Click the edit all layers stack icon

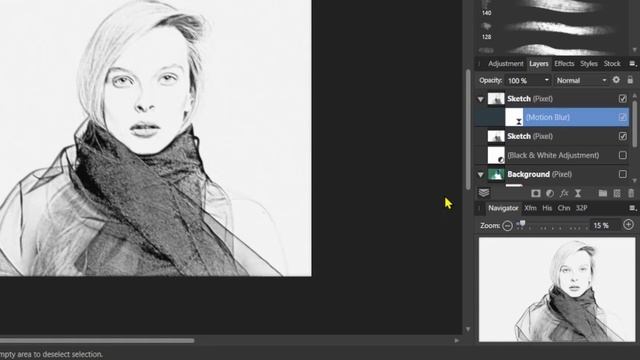(x=484, y=193)
